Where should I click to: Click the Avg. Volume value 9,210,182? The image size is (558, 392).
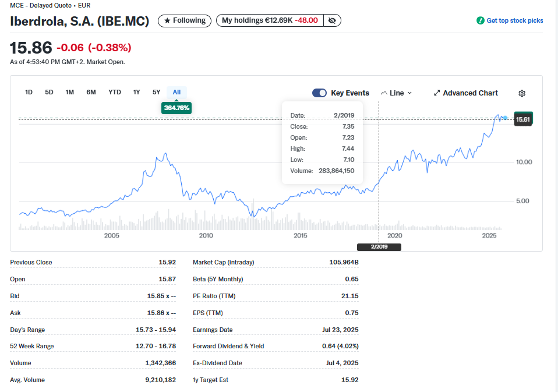161,380
